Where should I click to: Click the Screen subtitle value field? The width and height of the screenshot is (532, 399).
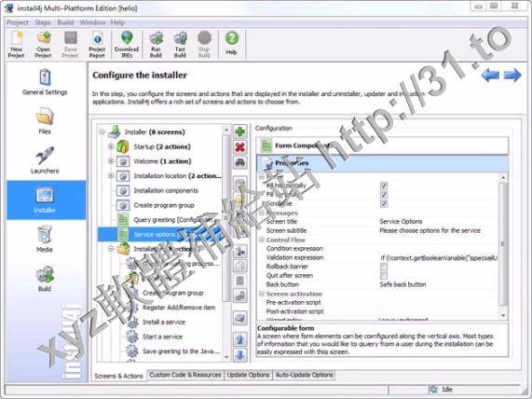[430, 230]
